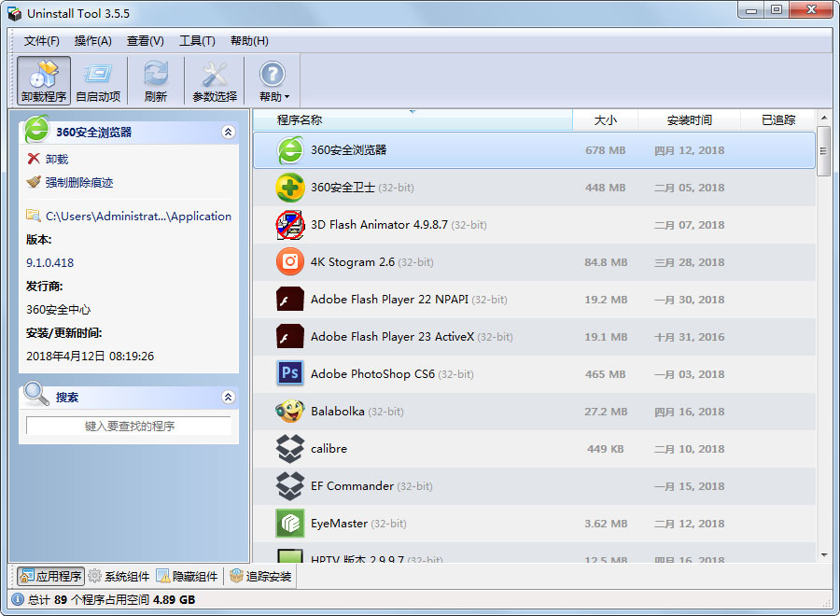The width and height of the screenshot is (840, 616).
Task: Select the Balabolka smiley icon
Action: pyautogui.click(x=290, y=412)
